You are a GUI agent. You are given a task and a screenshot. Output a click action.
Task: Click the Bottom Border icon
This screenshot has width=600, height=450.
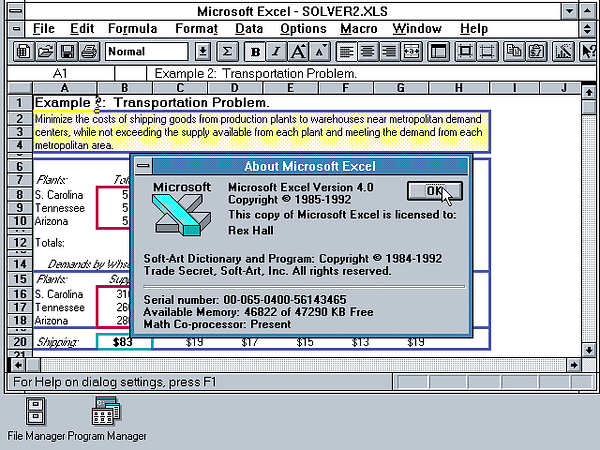487,51
